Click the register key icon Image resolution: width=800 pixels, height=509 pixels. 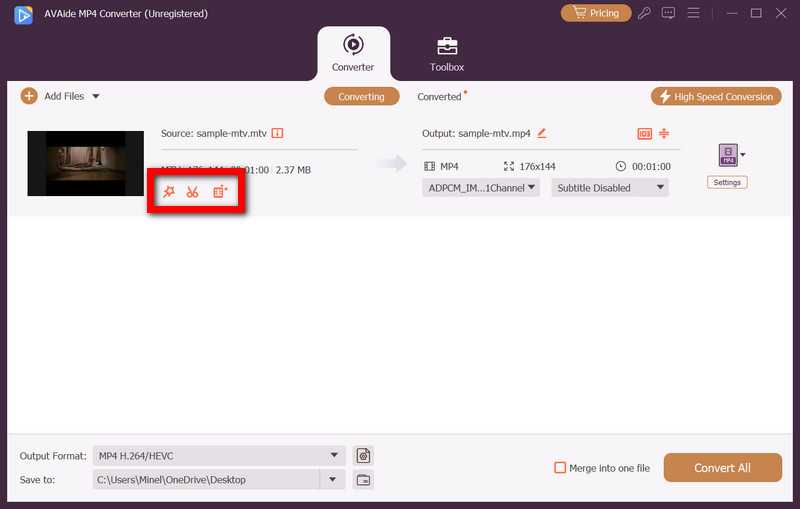click(x=647, y=13)
